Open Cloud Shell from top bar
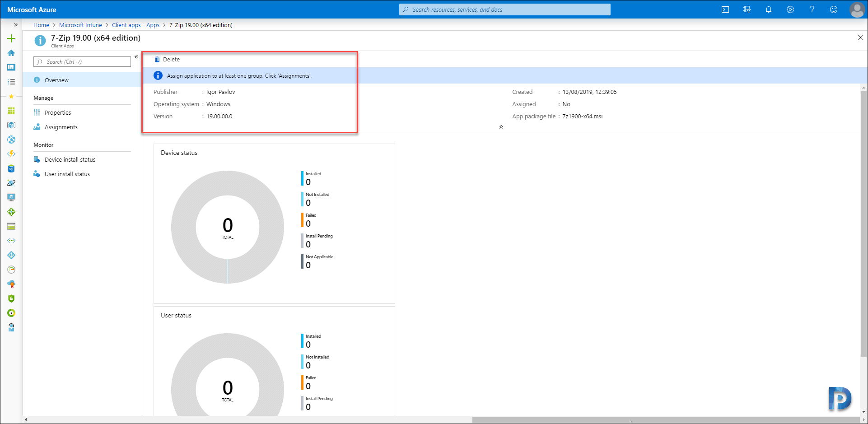 click(725, 9)
